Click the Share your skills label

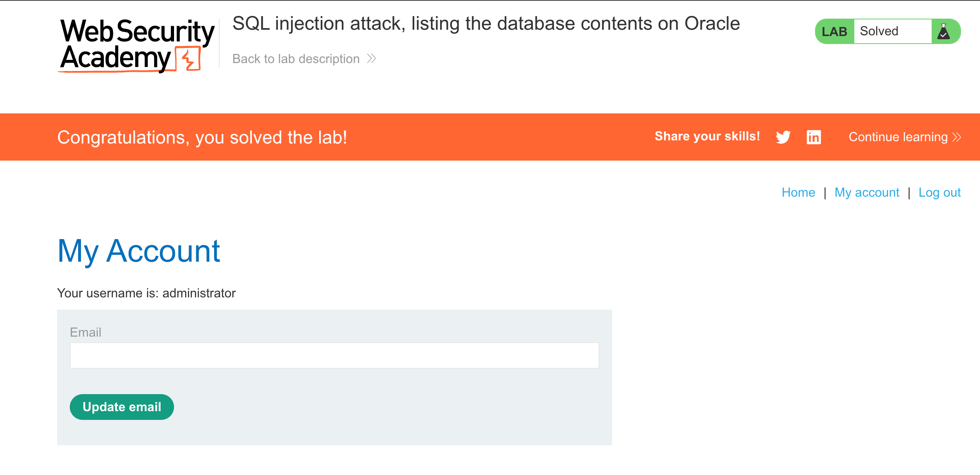[x=707, y=136]
